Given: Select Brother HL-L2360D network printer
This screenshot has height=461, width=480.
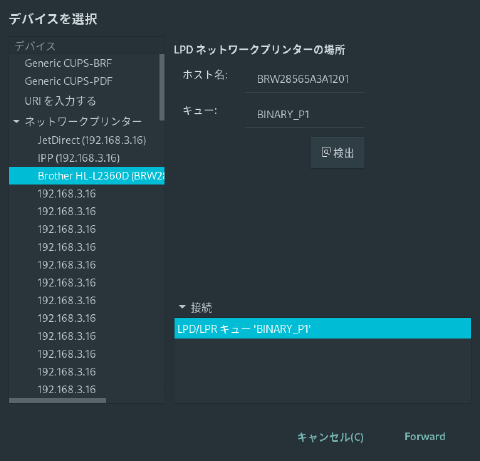Looking at the screenshot, I should point(87,176).
